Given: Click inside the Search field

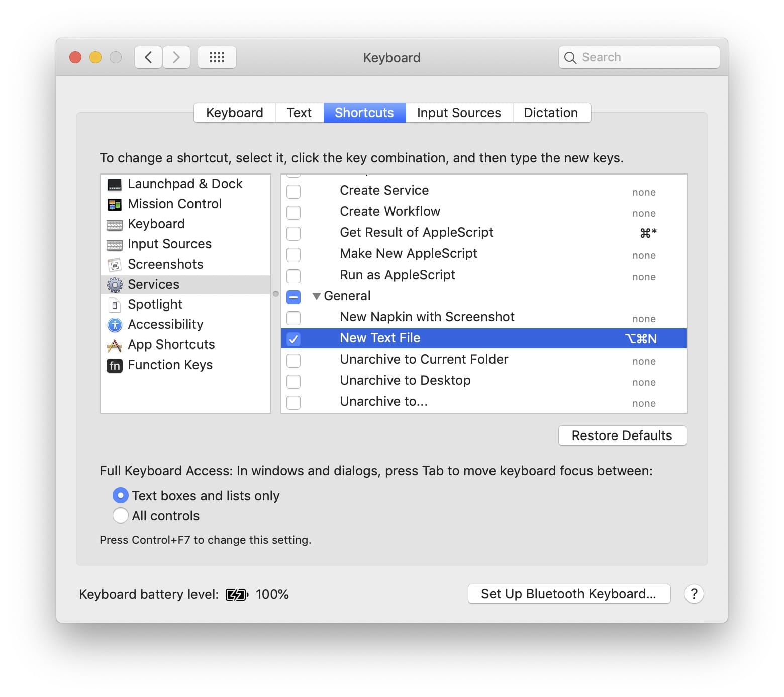Looking at the screenshot, I should click(x=638, y=57).
